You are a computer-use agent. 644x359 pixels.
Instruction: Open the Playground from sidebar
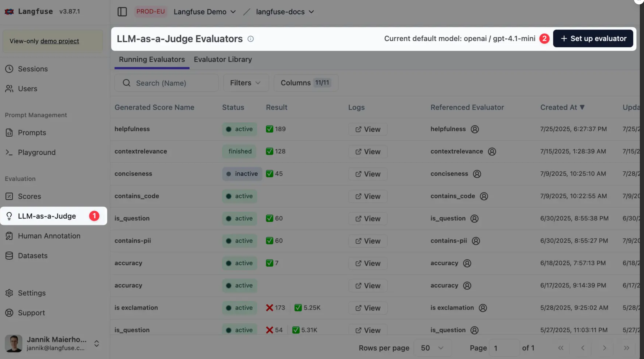point(37,152)
